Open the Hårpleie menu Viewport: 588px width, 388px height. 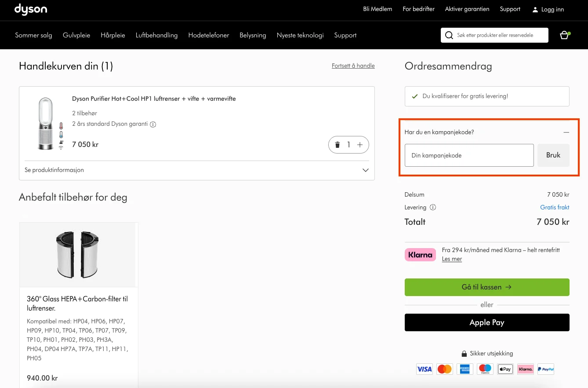pos(113,35)
